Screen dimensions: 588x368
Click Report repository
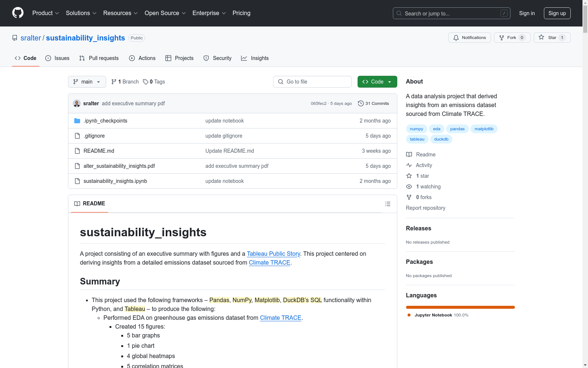pos(426,208)
